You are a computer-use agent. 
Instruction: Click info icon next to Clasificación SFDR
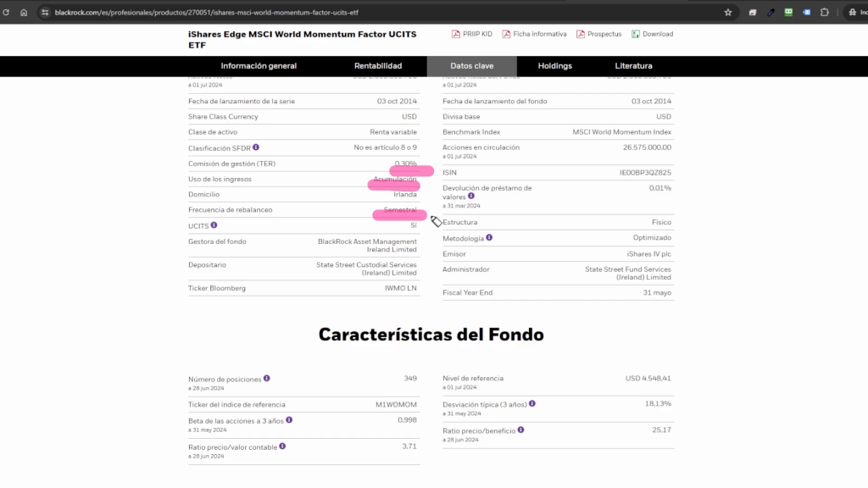(x=256, y=147)
